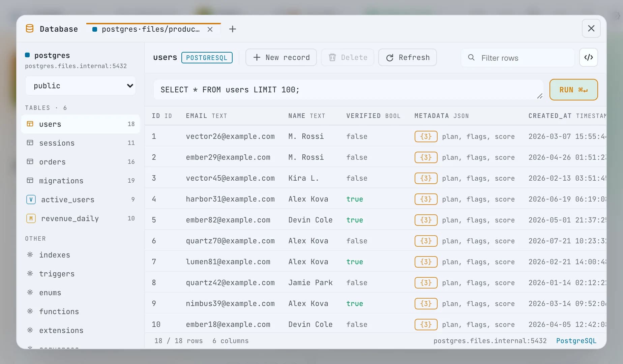
Task: Open the public schema dropdown
Action: point(81,86)
